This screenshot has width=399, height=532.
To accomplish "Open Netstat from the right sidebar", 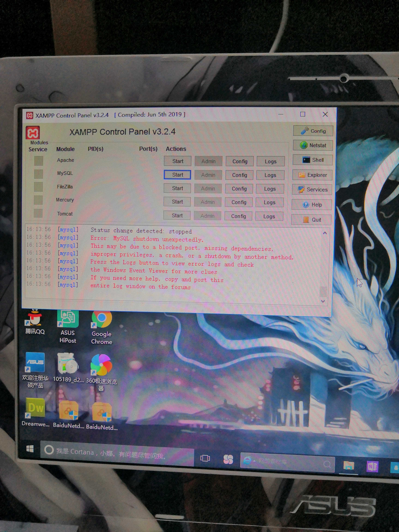I will 313,145.
